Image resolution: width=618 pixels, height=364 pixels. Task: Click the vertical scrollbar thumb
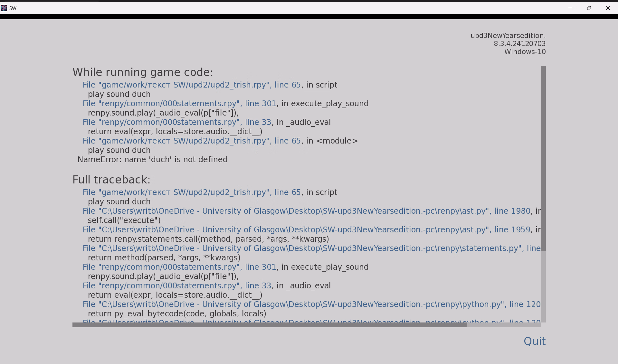[x=543, y=158]
